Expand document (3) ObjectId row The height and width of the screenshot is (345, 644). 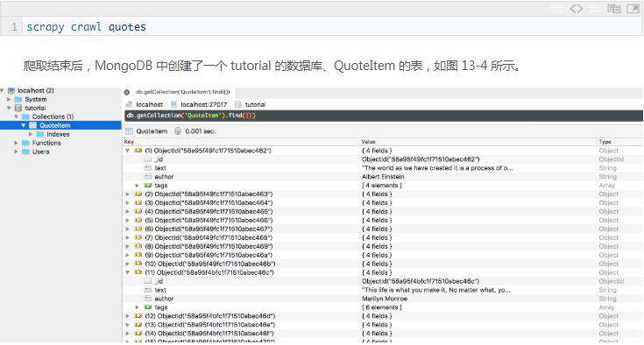pyautogui.click(x=128, y=202)
